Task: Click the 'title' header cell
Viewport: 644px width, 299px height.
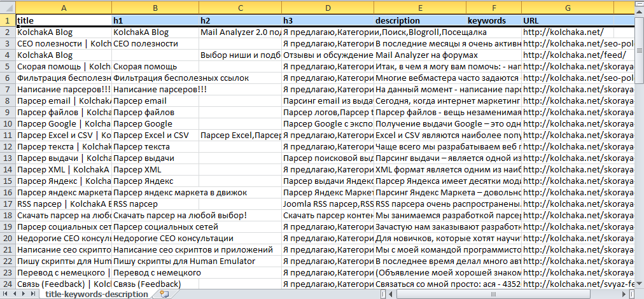Action: (x=64, y=20)
